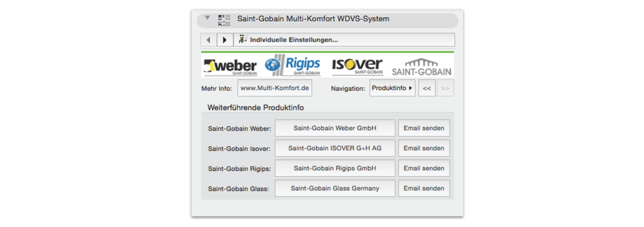Viewport: 644px width, 227px height.
Task: Send email to Saint-Gobain Glass
Action: pyautogui.click(x=424, y=188)
